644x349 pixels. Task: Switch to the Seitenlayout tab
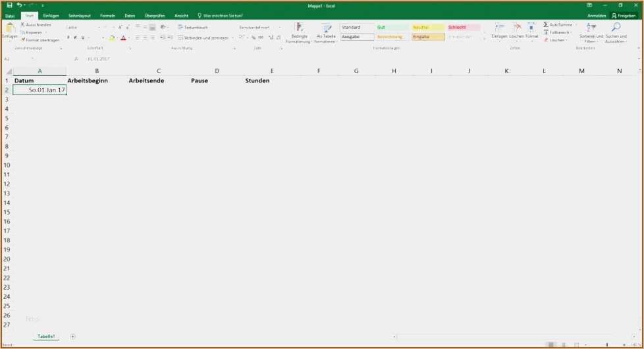click(x=79, y=16)
